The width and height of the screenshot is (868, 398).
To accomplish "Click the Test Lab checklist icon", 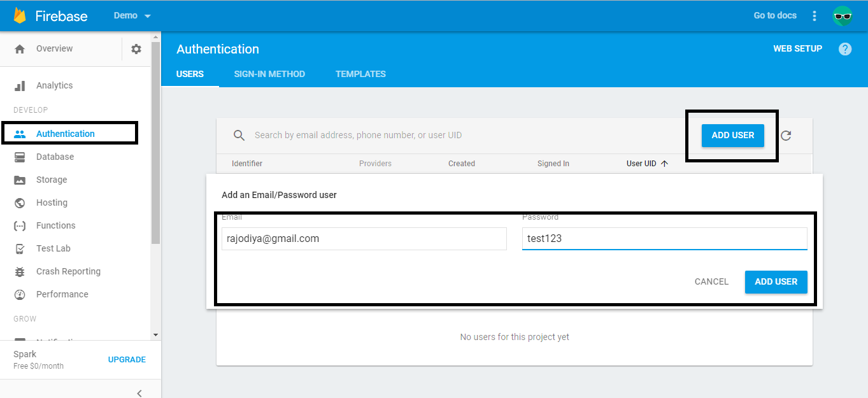I will point(20,248).
